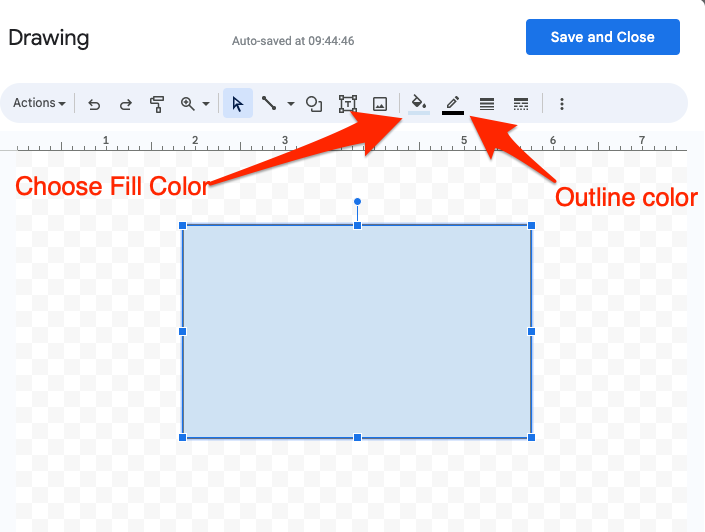Click the bottom-left resize handle

point(183,438)
